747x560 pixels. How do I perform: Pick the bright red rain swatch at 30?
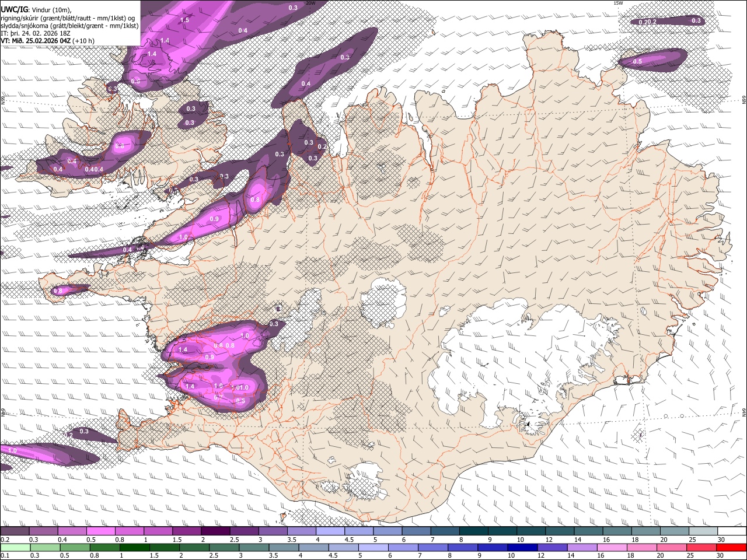point(732,547)
